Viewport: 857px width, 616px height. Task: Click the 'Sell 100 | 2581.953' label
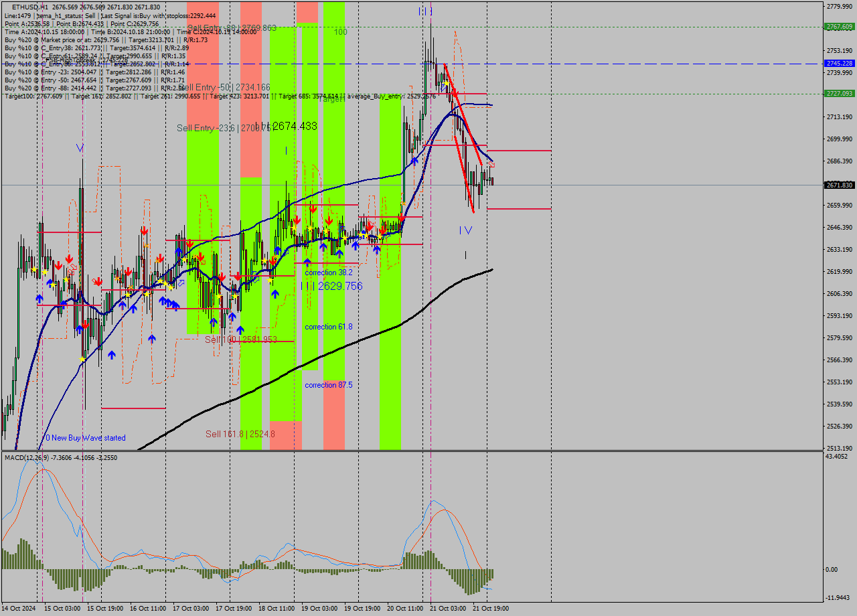[x=241, y=339]
